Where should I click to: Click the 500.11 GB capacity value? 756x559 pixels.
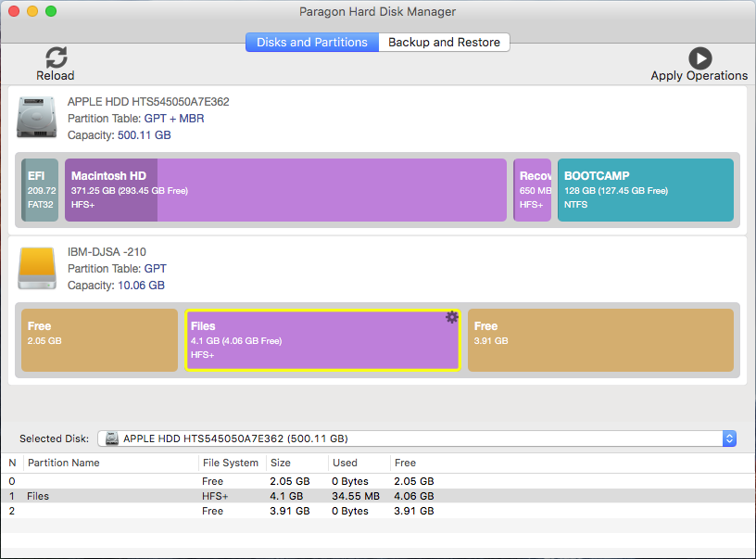tap(145, 135)
